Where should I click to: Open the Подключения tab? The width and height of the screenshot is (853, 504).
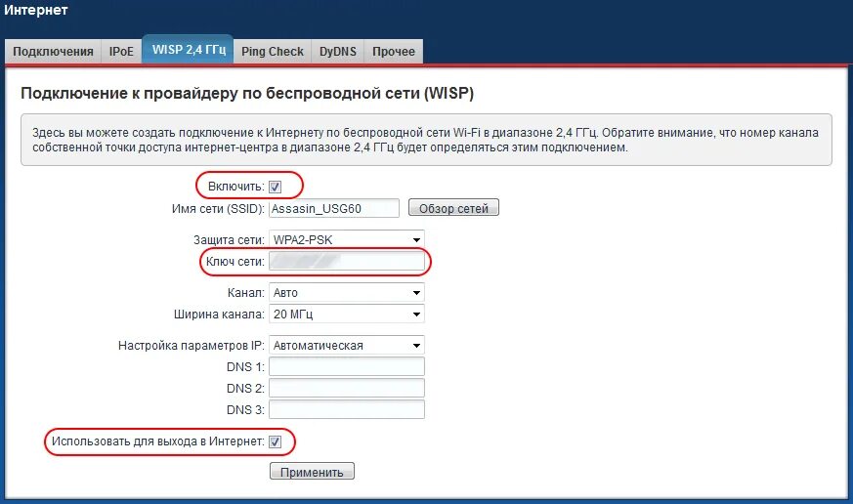[53, 52]
